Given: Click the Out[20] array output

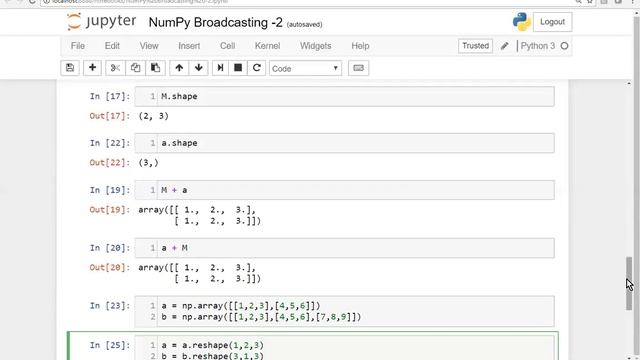Looking at the screenshot, I should click(200, 273).
